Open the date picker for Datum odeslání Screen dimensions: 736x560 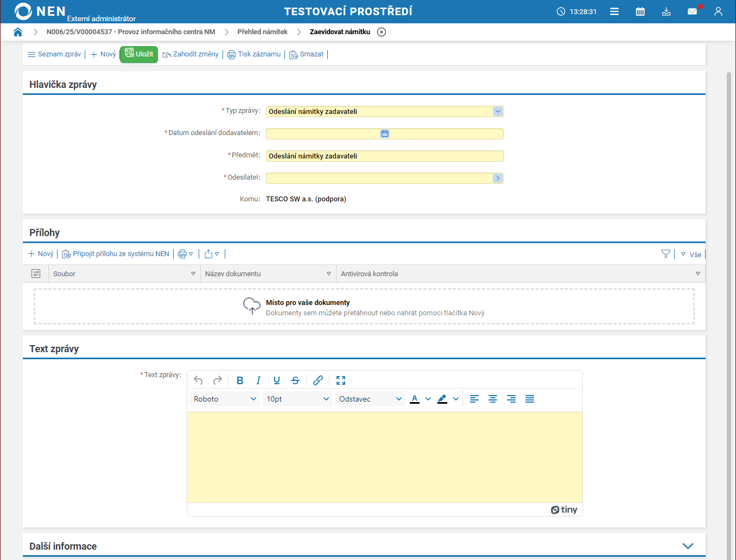click(x=385, y=133)
